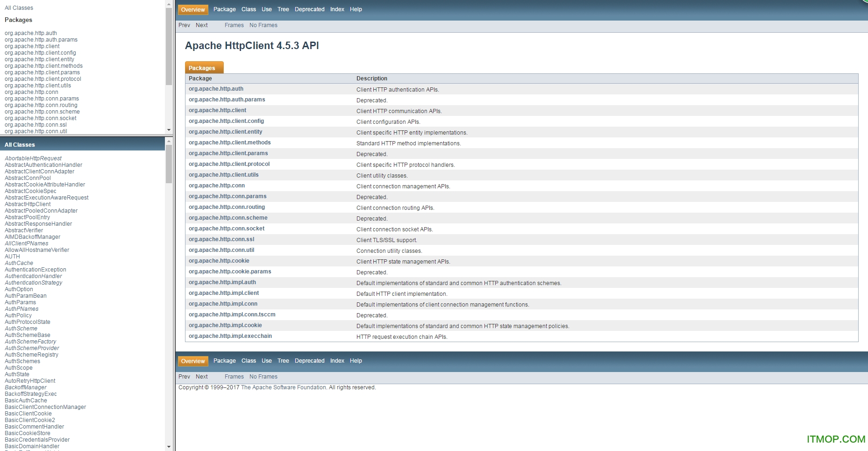Open AbstractHttpClient in All Classes list
This screenshot has width=868, height=451.
(28, 204)
